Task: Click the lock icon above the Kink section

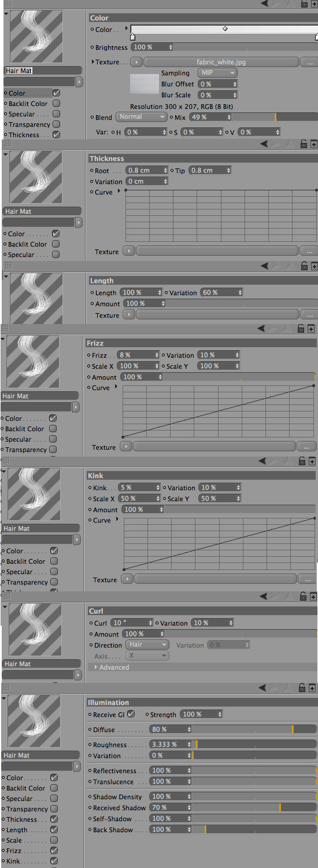Action: tap(302, 461)
